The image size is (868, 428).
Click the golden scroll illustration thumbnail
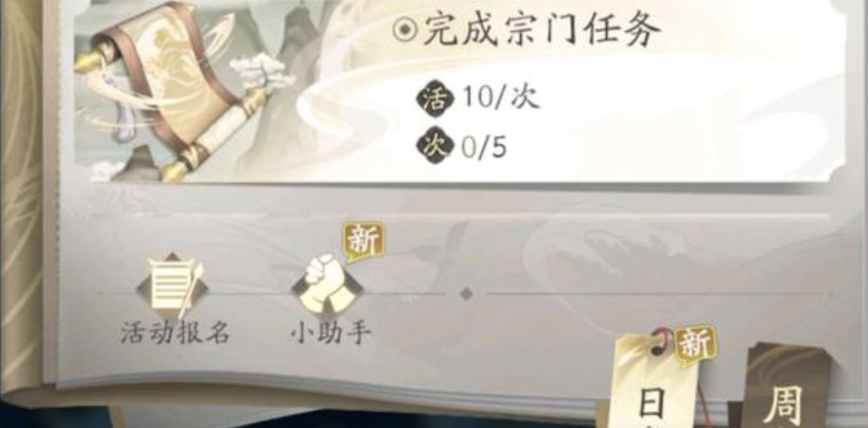pos(178,91)
